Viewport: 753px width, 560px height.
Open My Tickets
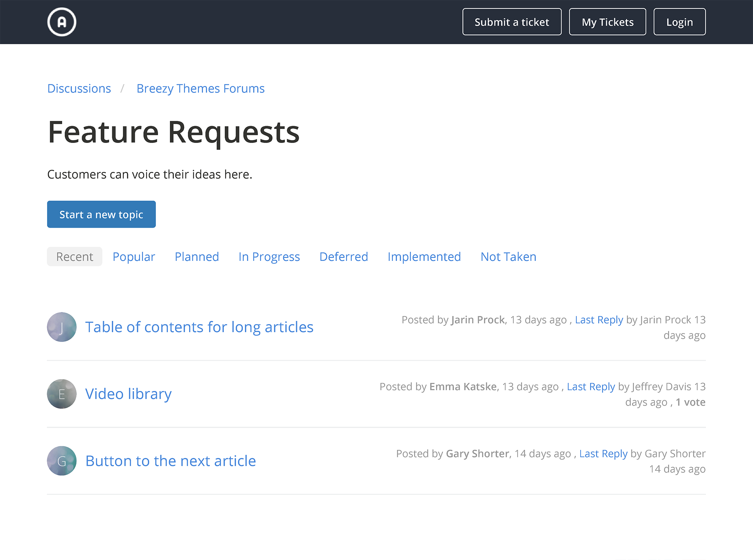(x=607, y=22)
